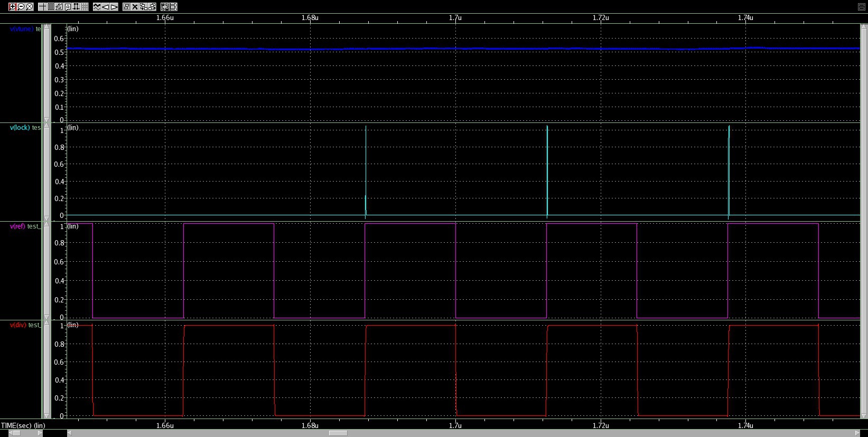The width and height of the screenshot is (868, 437).
Task: Click the vtune panel vertical scrollbar up arrow
Action: [47, 27]
